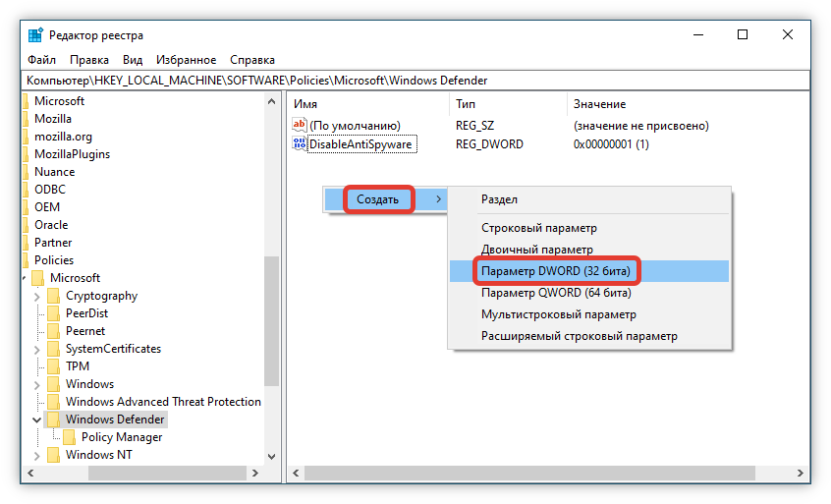Select the Policies key
Image resolution: width=831 pixels, height=504 pixels.
coord(54,260)
